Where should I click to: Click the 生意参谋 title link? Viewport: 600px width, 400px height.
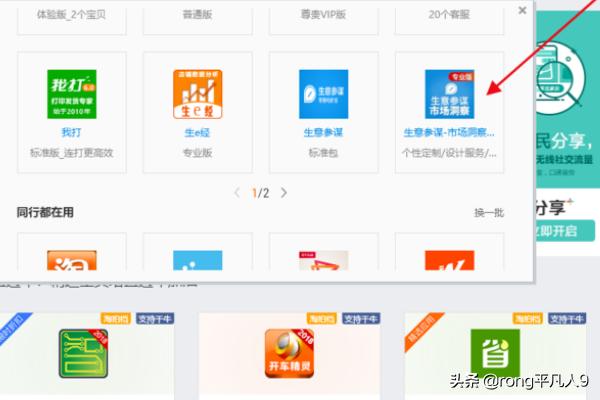coord(323,133)
